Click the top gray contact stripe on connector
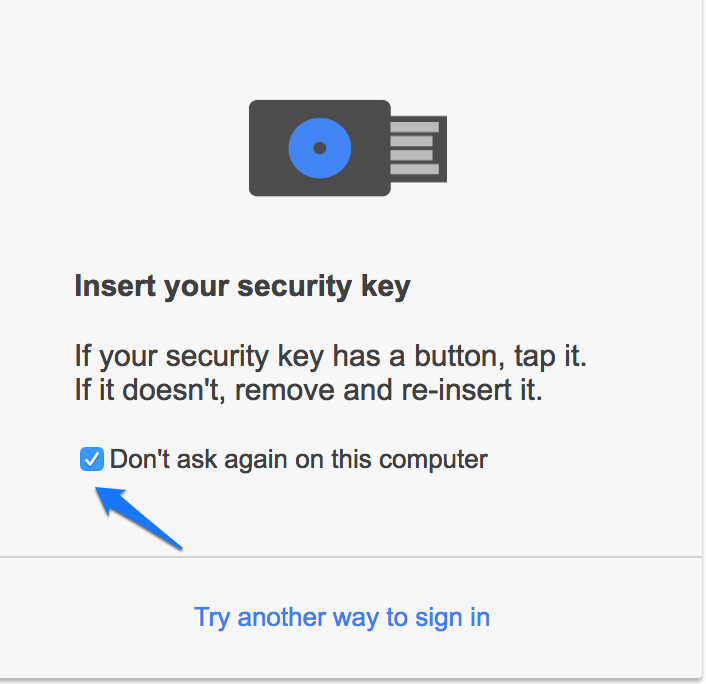Viewport: 706px width, 684px height. pos(414,127)
